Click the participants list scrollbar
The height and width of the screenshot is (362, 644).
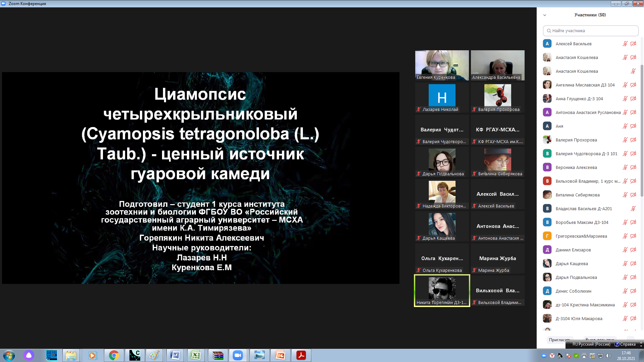(642, 131)
